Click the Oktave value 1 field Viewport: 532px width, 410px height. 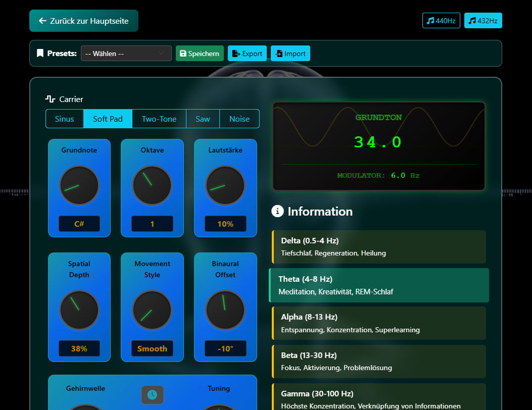(152, 224)
